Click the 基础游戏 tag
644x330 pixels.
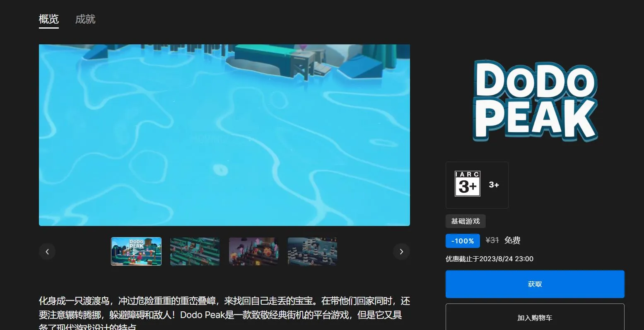pyautogui.click(x=466, y=221)
